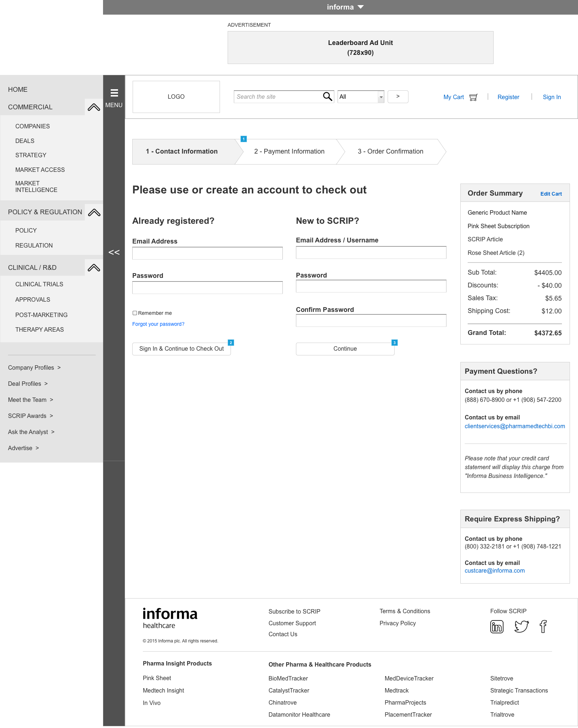This screenshot has height=728, width=578.
Task: Click Edit Cart in Order Summary
Action: pyautogui.click(x=551, y=194)
